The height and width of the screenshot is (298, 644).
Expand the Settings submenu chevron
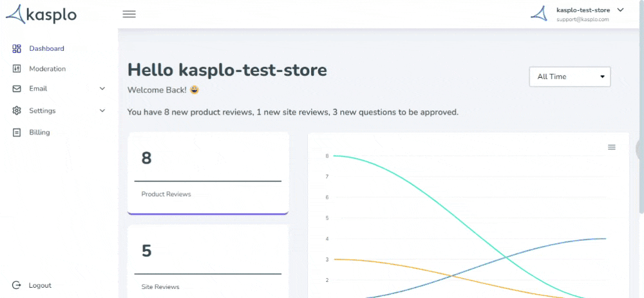point(102,111)
